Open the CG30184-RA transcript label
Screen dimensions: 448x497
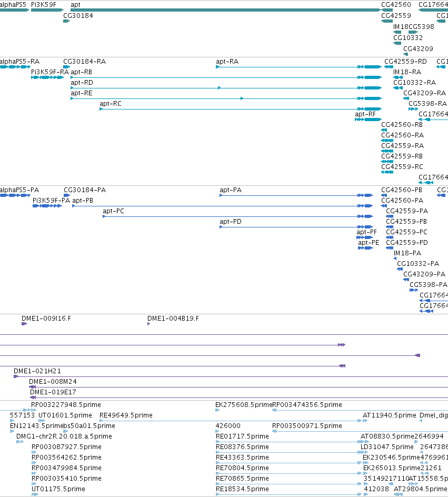(x=85, y=62)
